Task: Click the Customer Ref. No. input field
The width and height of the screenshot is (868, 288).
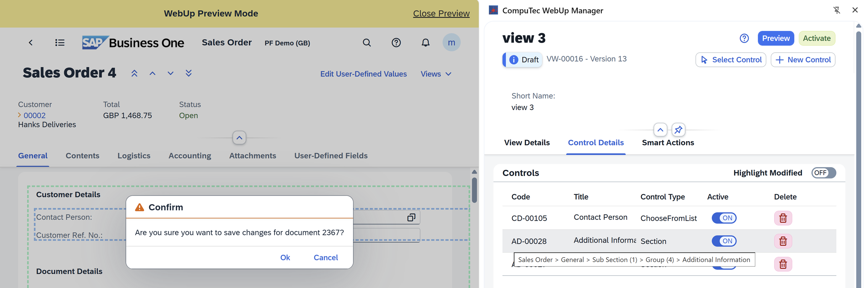Action: tap(387, 235)
